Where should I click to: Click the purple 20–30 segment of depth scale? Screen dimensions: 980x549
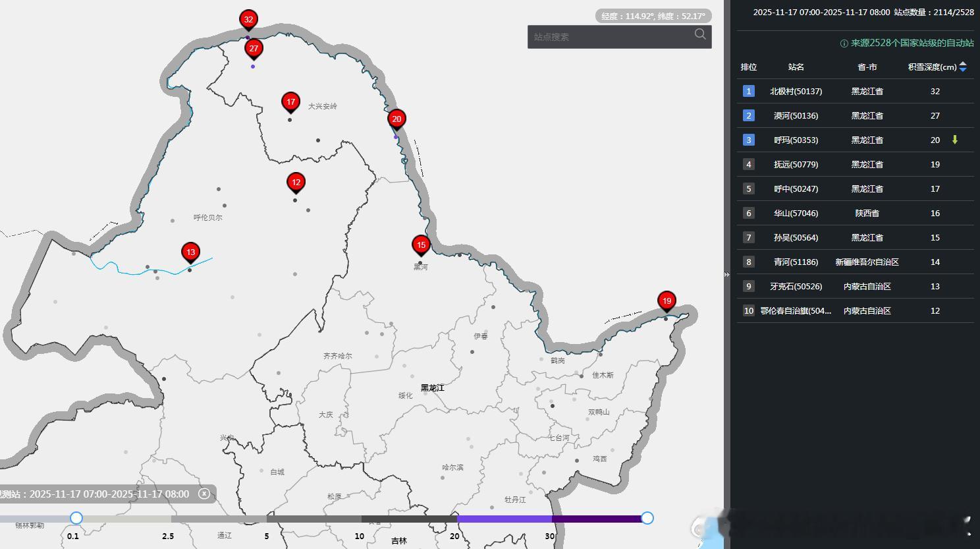coord(504,519)
